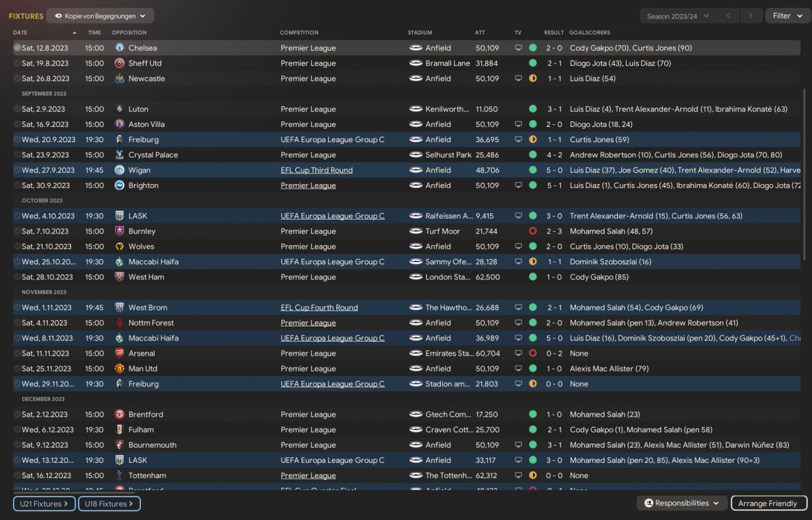The width and height of the screenshot is (812, 520).
Task: Select the Crystal Palace badge icon
Action: click(119, 154)
